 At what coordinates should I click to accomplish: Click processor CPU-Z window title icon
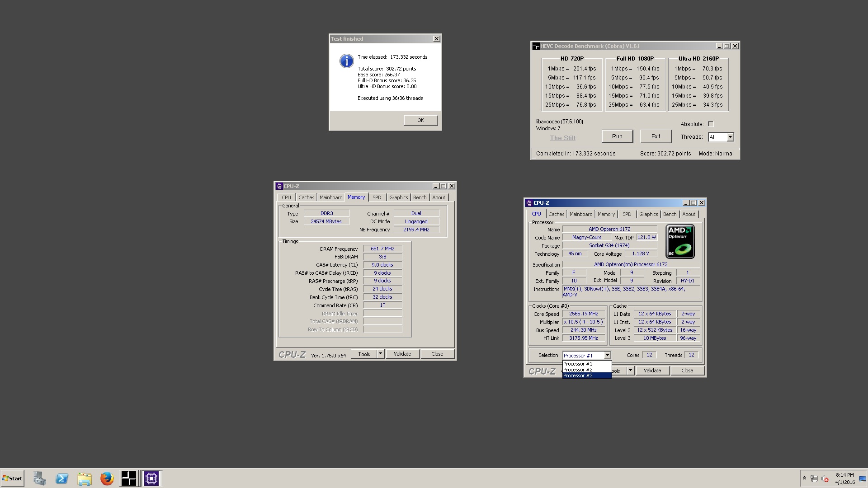(x=529, y=203)
